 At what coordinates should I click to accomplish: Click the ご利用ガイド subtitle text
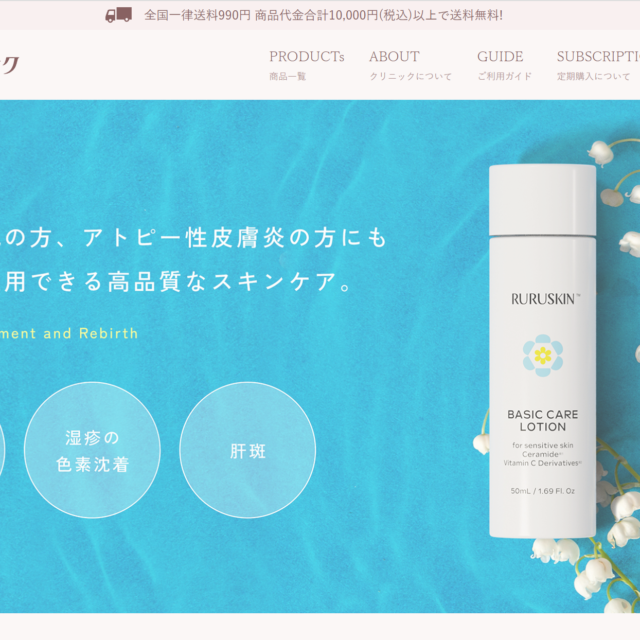tap(504, 76)
